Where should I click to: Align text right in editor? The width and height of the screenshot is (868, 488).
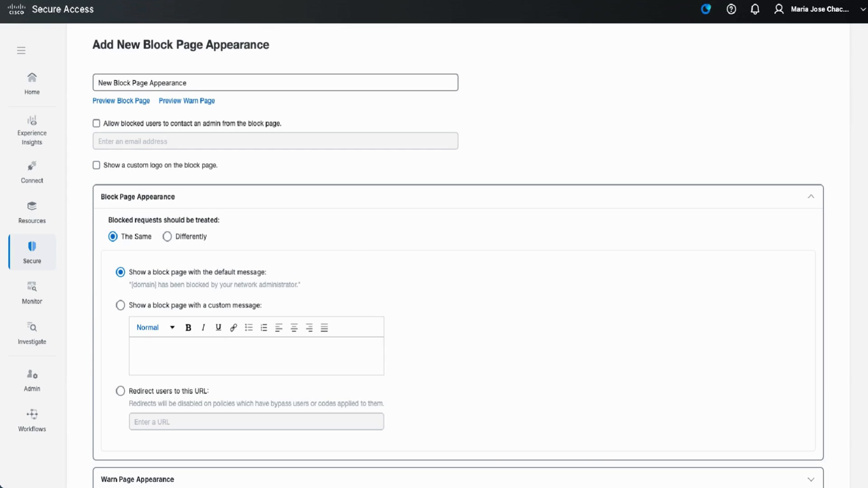coord(309,328)
